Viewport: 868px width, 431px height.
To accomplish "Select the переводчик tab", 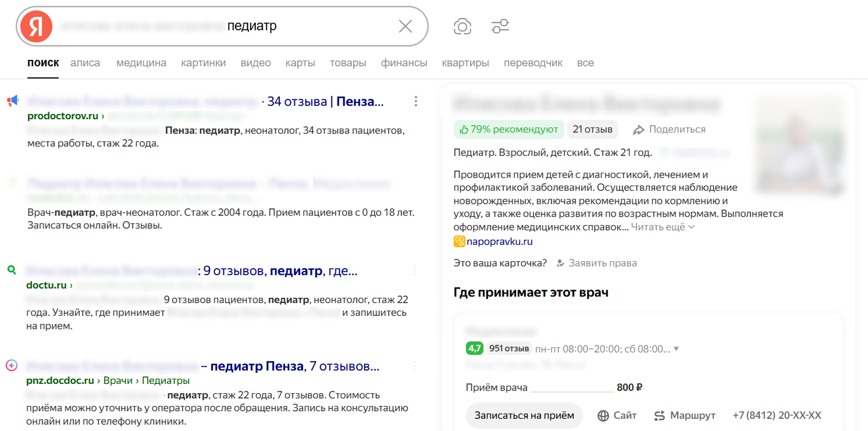I will 533,63.
